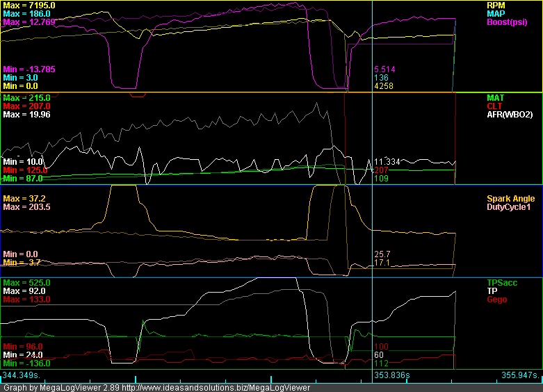Image resolution: width=543 pixels, height=392 pixels.
Task: Click the Min = 24.0 TP value
Action: (x=23, y=355)
